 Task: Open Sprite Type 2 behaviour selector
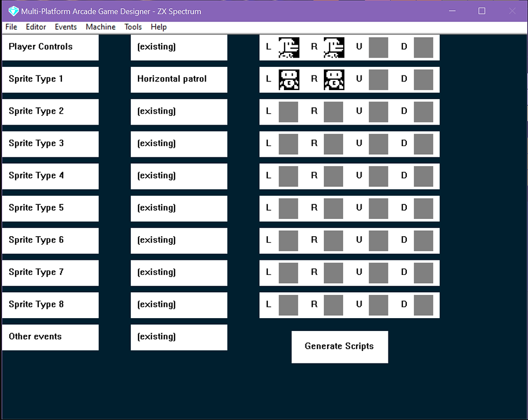[x=179, y=112]
